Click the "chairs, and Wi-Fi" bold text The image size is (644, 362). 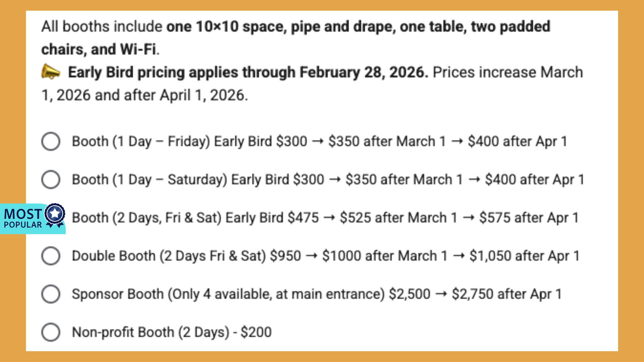tap(100, 49)
